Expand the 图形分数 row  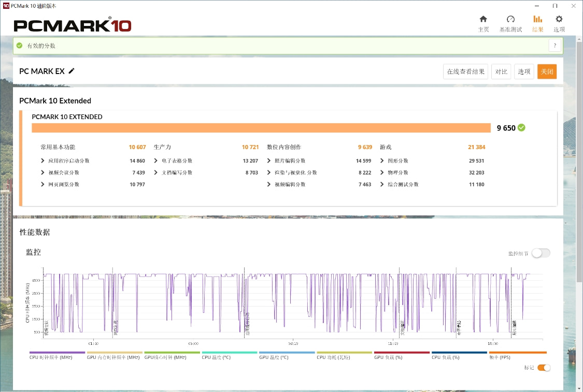[382, 161]
